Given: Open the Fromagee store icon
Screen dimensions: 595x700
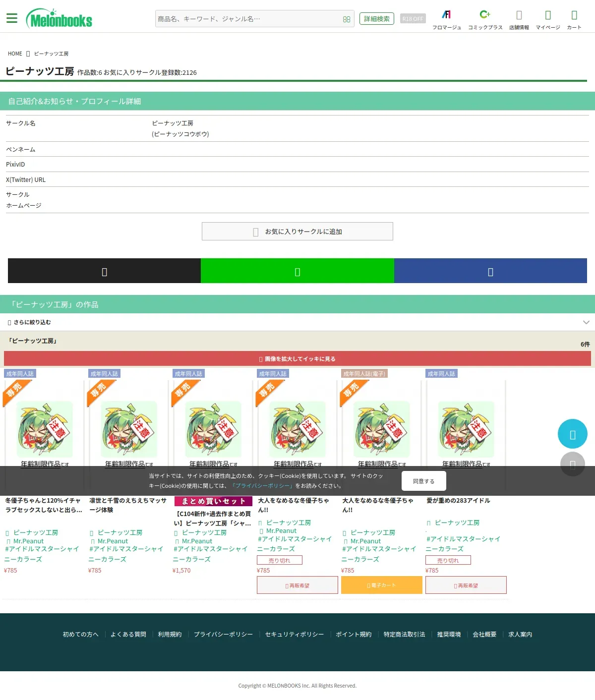Looking at the screenshot, I should pos(447,20).
